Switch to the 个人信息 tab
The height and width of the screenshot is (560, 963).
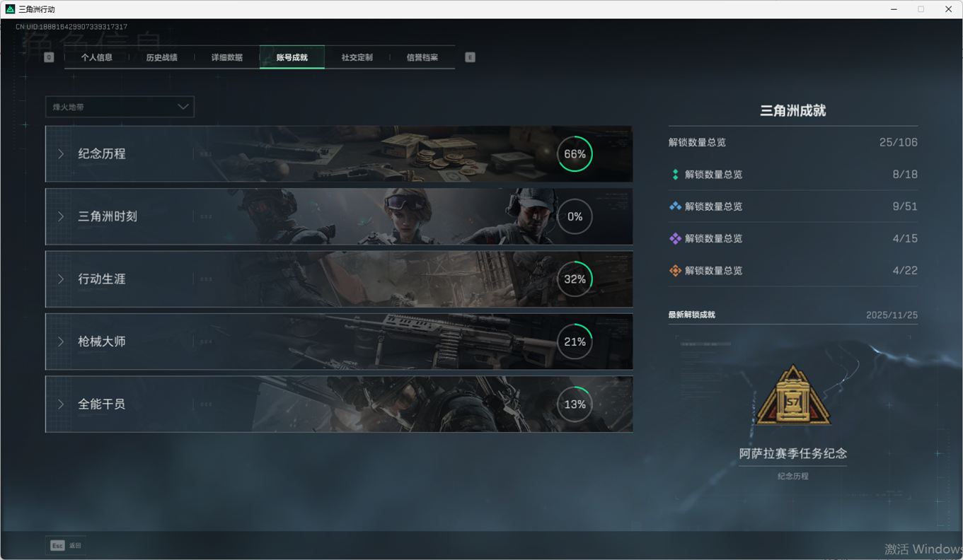[97, 57]
